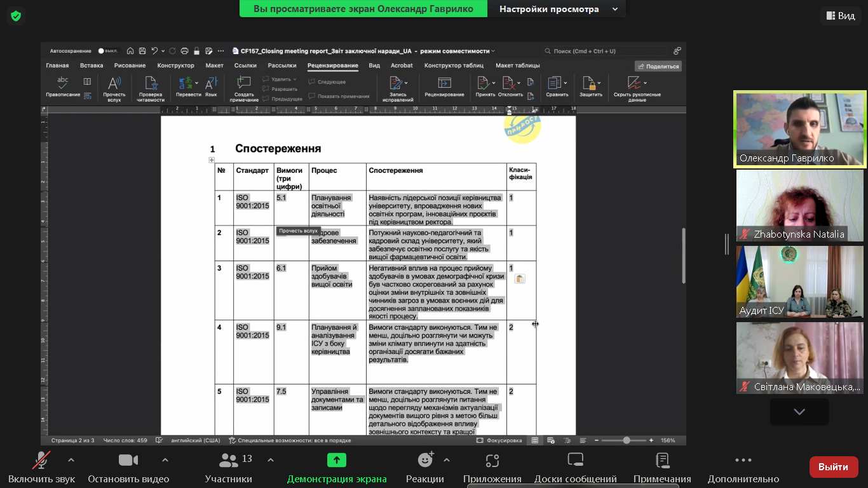
Task: Click Сравнить compare documents icon
Action: point(554,83)
